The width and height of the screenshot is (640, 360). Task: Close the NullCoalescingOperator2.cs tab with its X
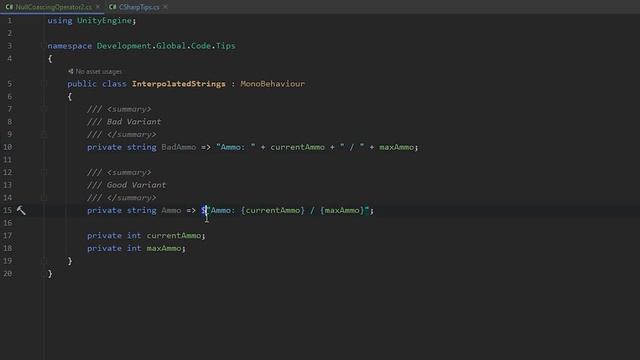click(x=98, y=7)
